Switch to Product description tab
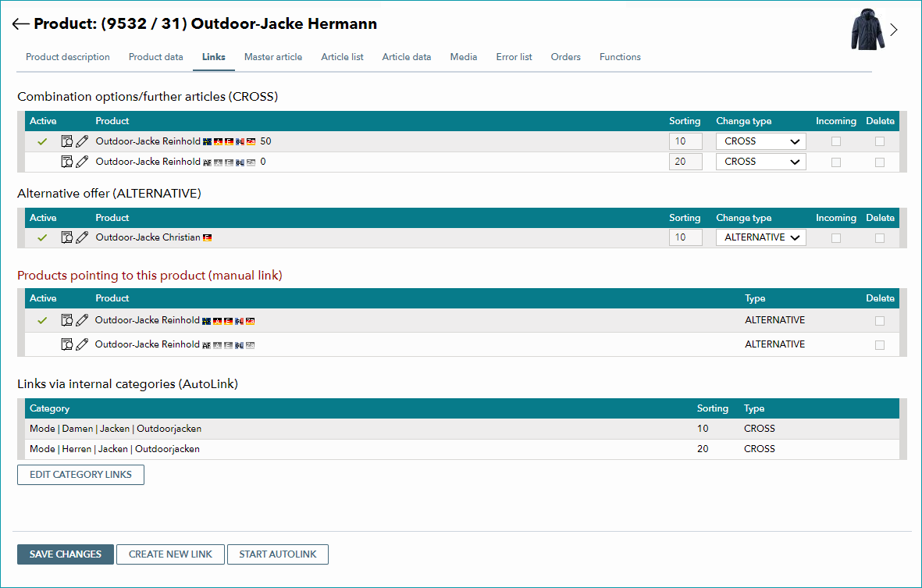 coord(68,57)
